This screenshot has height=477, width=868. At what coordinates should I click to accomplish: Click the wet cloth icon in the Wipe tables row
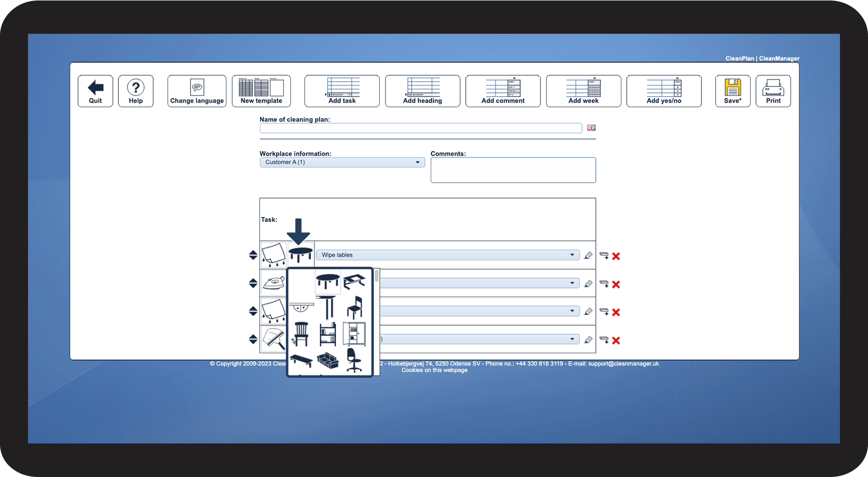273,255
